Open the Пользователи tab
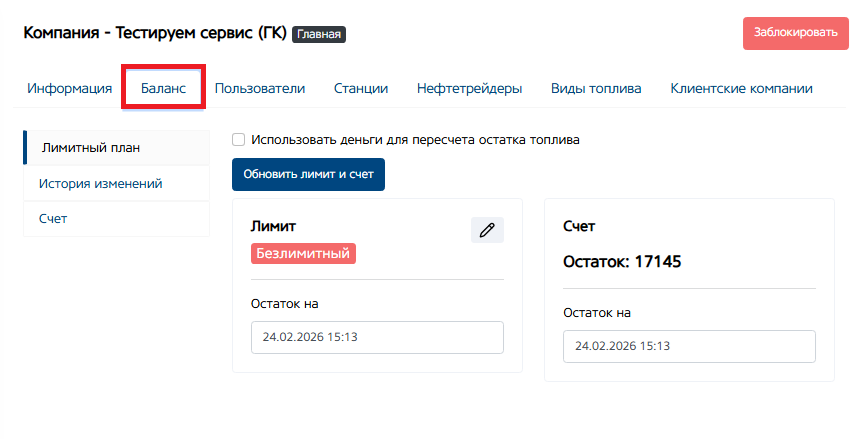864x439 pixels. [260, 88]
